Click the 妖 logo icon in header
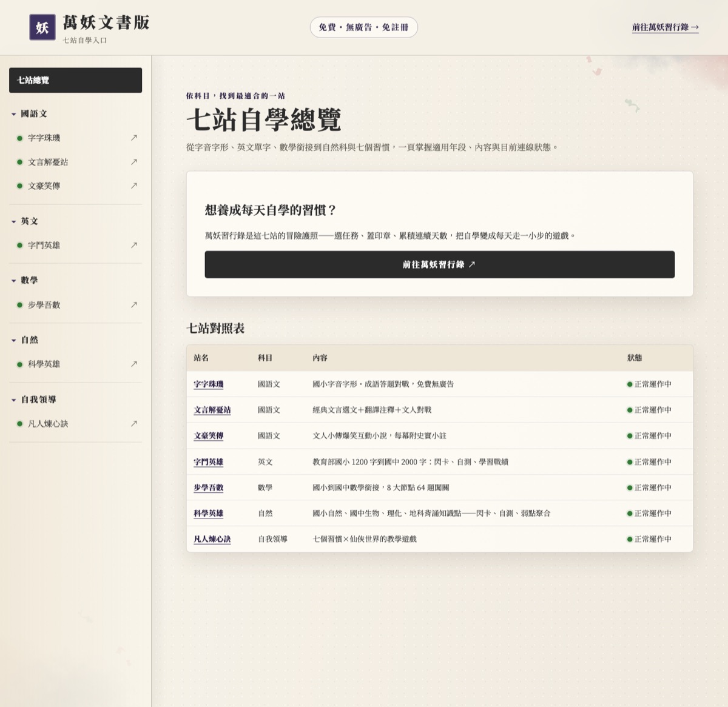This screenshot has width=728, height=707. (42, 27)
